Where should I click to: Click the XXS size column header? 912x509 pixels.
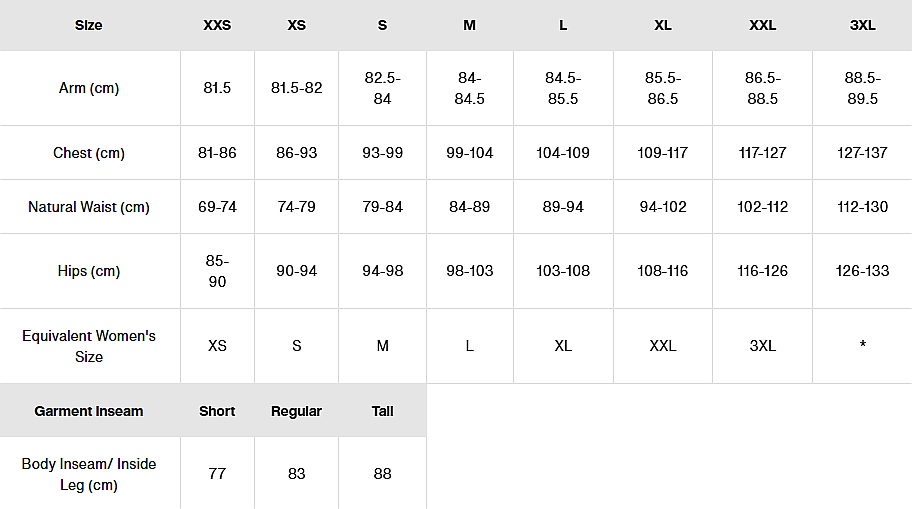pyautogui.click(x=217, y=25)
